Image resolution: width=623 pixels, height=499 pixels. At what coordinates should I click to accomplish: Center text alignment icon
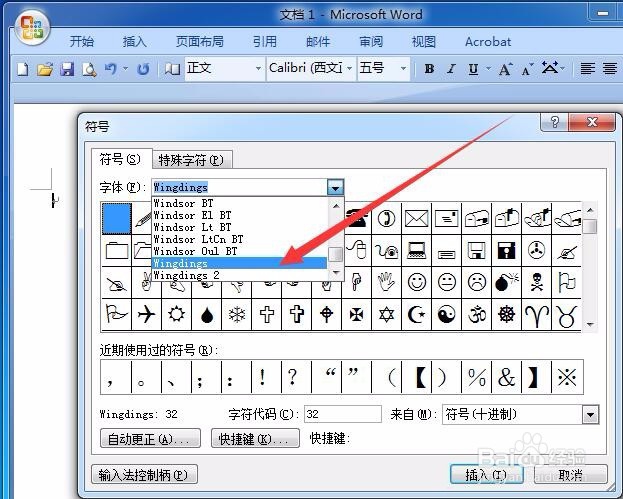click(610, 69)
